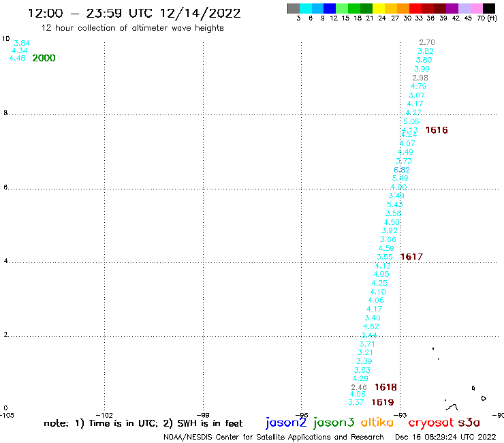Click the '4.10' wave height value
The image size is (504, 443).
coord(378,292)
